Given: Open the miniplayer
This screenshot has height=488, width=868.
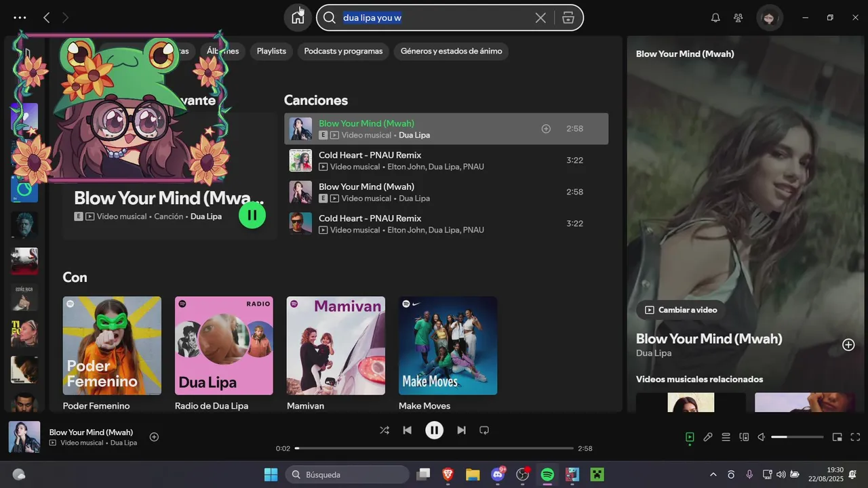Looking at the screenshot, I should point(837,437).
